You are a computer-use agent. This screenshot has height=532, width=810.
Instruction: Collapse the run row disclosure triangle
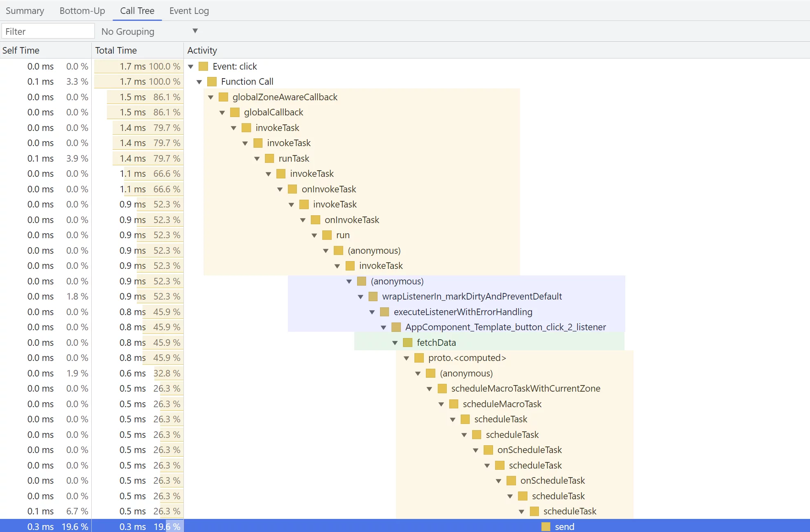coord(314,235)
